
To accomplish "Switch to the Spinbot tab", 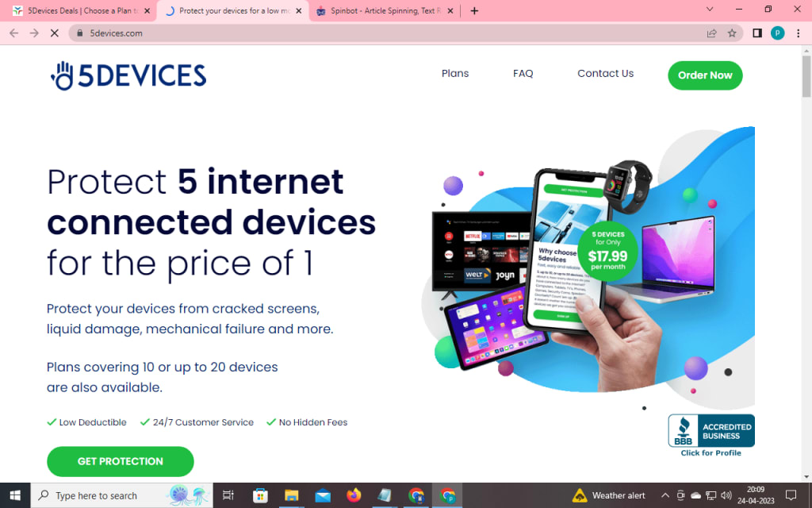I will (385, 11).
